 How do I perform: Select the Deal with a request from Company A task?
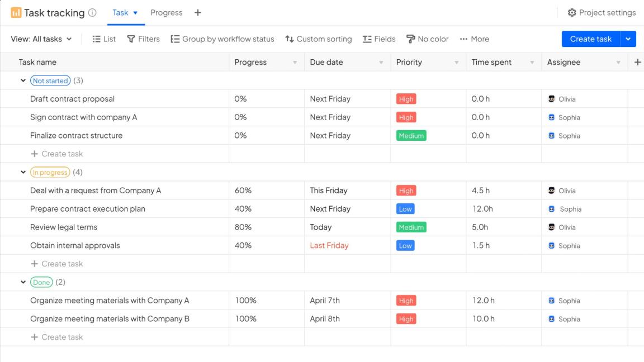pyautogui.click(x=96, y=190)
